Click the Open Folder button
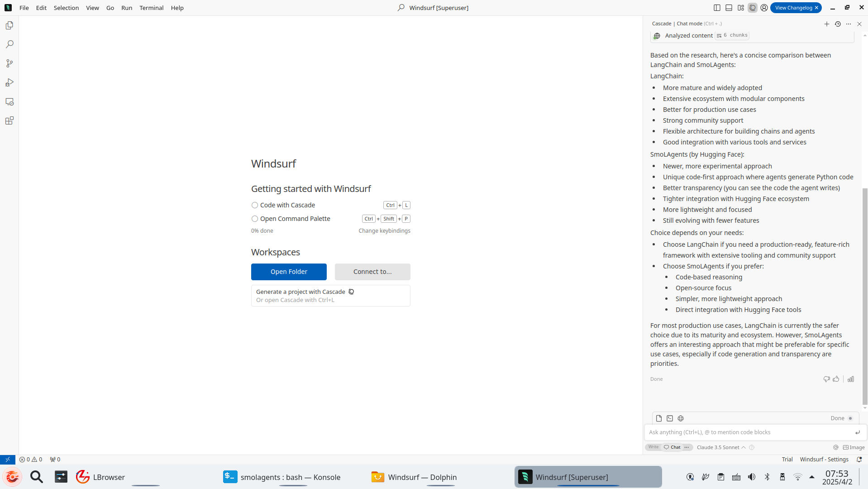This screenshot has width=868, height=489. 289,272
